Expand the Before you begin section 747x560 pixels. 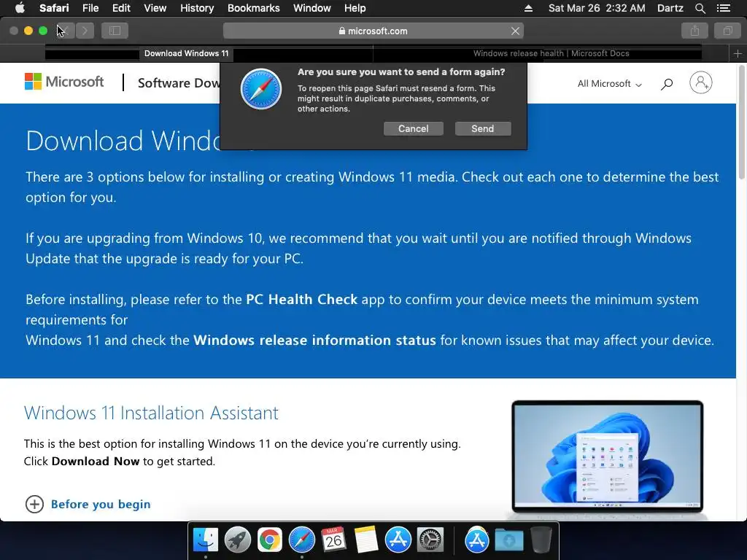(88, 504)
